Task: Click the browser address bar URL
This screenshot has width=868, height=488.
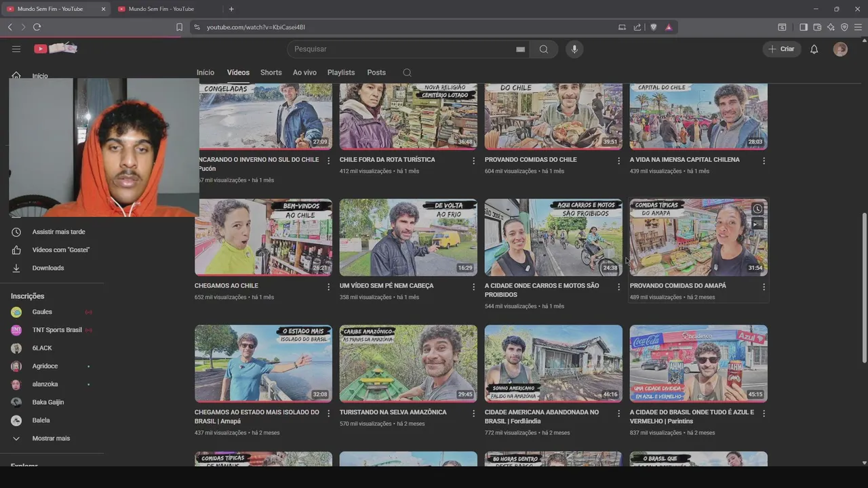Action: point(256,27)
